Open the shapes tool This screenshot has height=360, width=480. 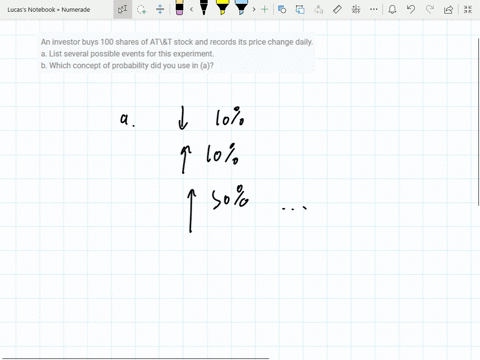[x=282, y=9]
